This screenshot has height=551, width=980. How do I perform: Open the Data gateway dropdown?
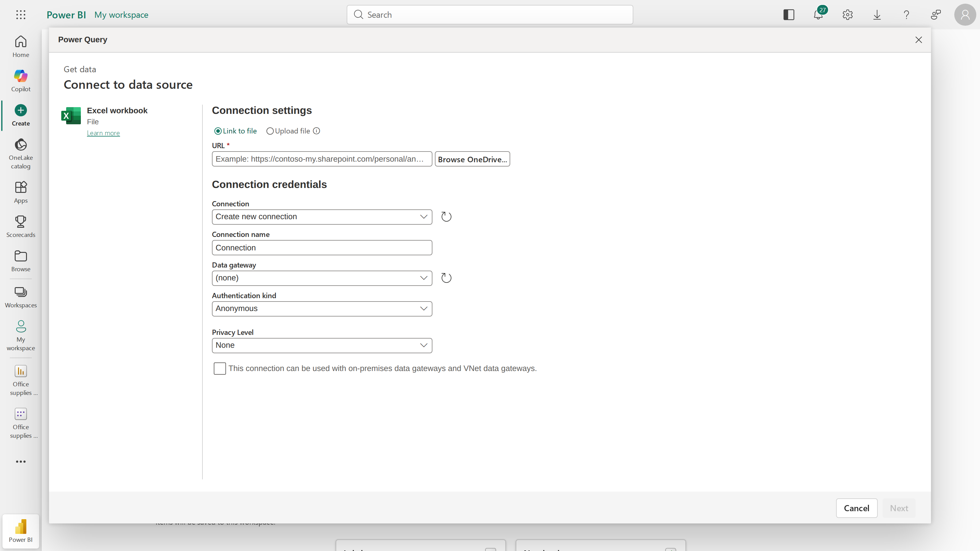click(322, 278)
